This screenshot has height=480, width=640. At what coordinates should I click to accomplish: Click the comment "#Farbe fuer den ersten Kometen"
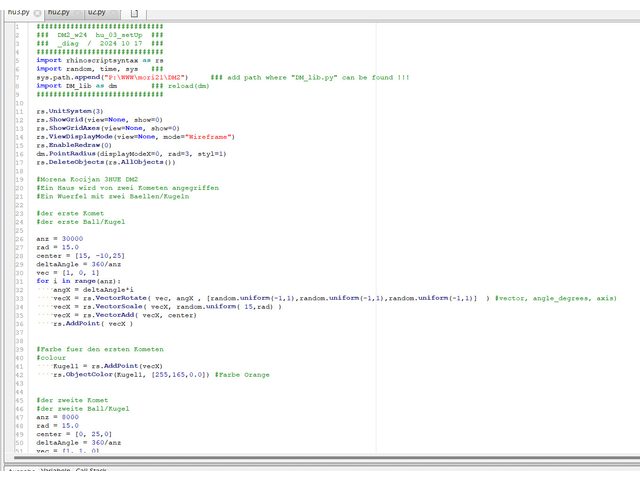[100, 349]
